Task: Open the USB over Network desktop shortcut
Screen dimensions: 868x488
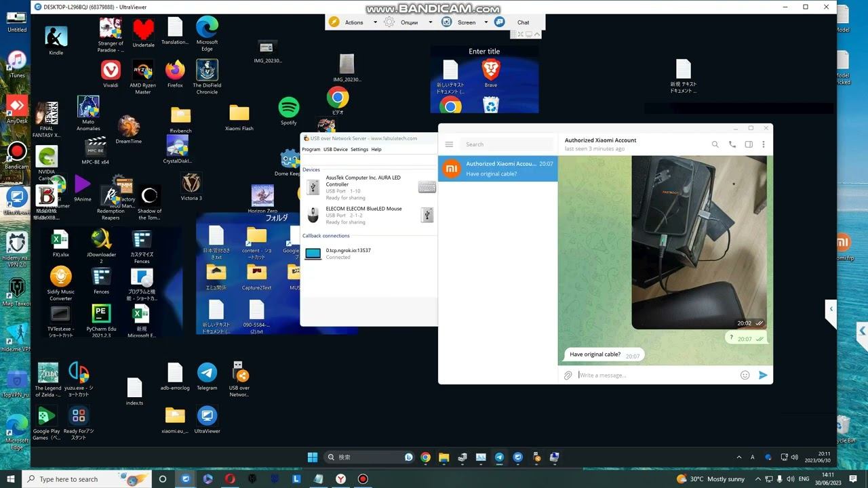Action: pos(239,380)
